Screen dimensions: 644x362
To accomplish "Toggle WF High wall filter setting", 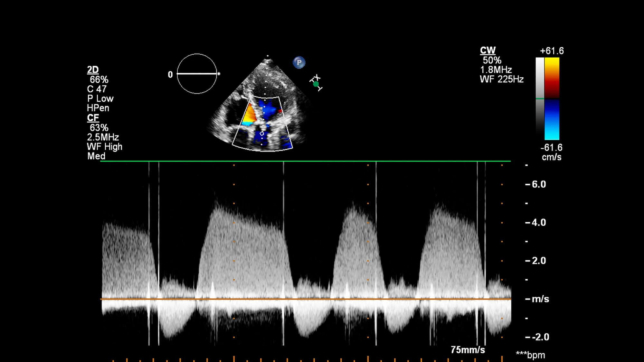I will [104, 147].
